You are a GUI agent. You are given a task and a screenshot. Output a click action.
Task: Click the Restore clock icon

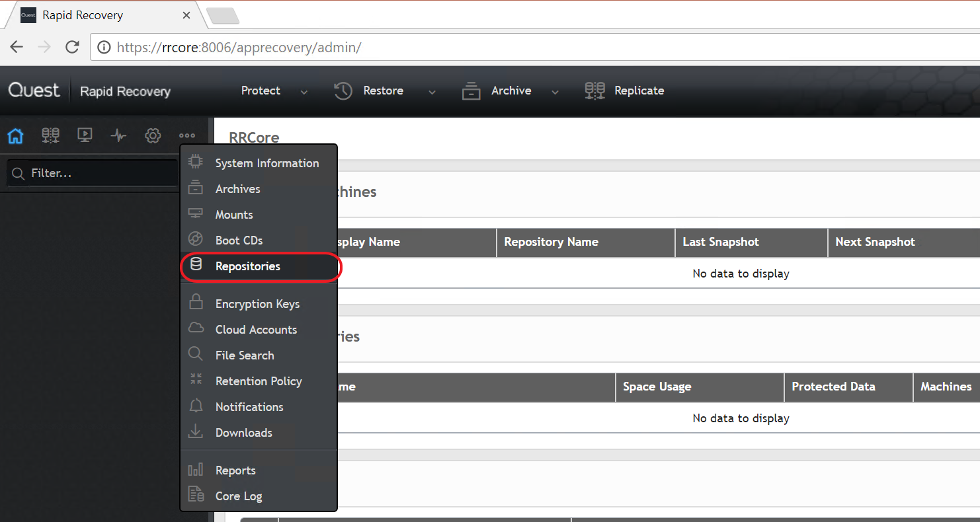pos(343,91)
